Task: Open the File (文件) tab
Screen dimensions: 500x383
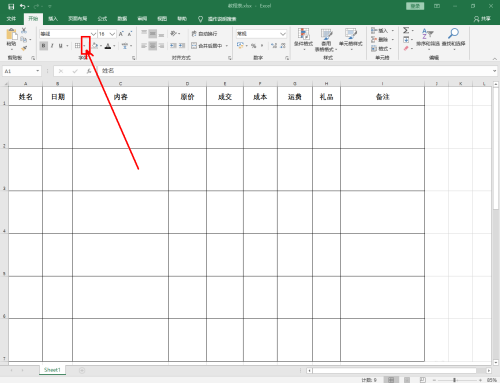Action: pos(11,19)
